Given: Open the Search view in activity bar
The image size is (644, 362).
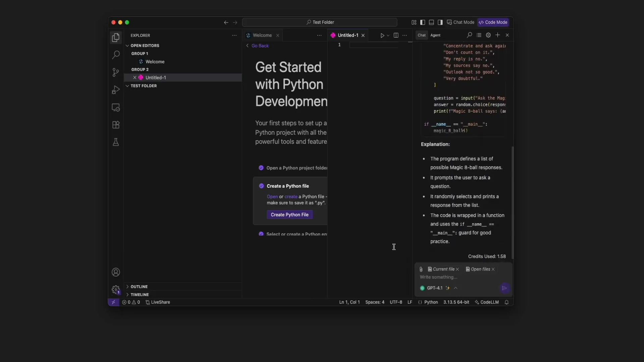Looking at the screenshot, I should coord(116,55).
